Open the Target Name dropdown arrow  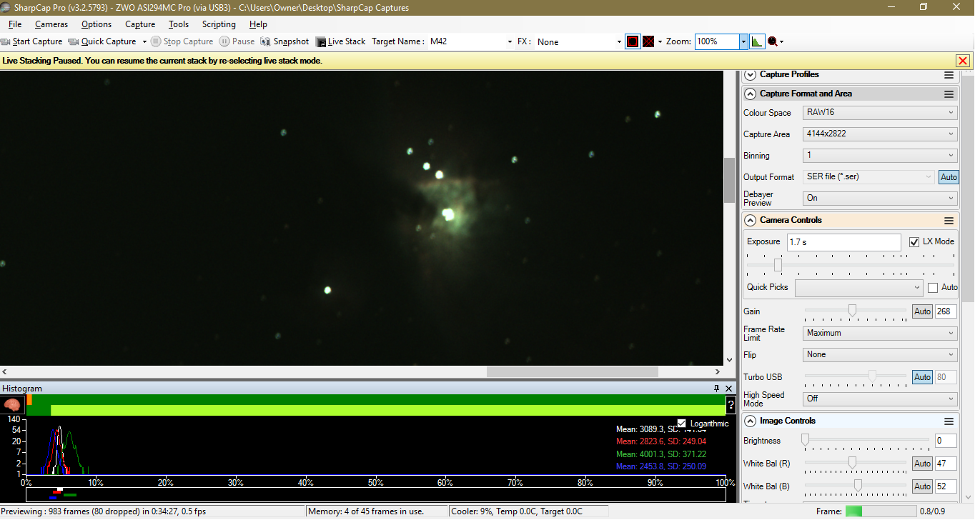[510, 41]
